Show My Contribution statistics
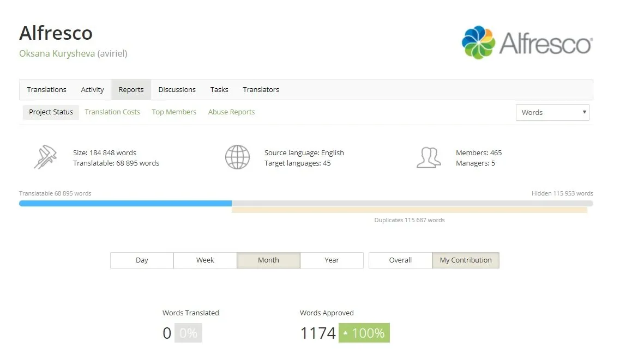Image resolution: width=644 pixels, height=360 pixels. (466, 260)
